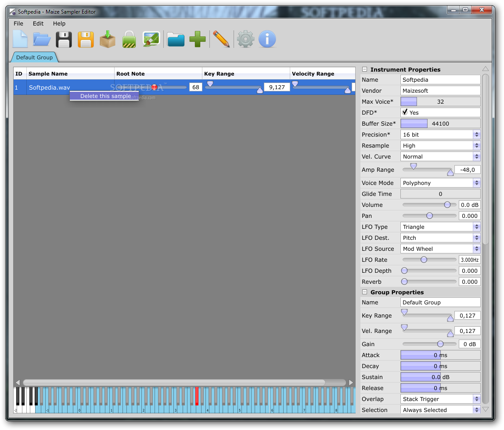The image size is (504, 430).
Task: Choose Delete this sample from context menu
Action: [x=104, y=96]
